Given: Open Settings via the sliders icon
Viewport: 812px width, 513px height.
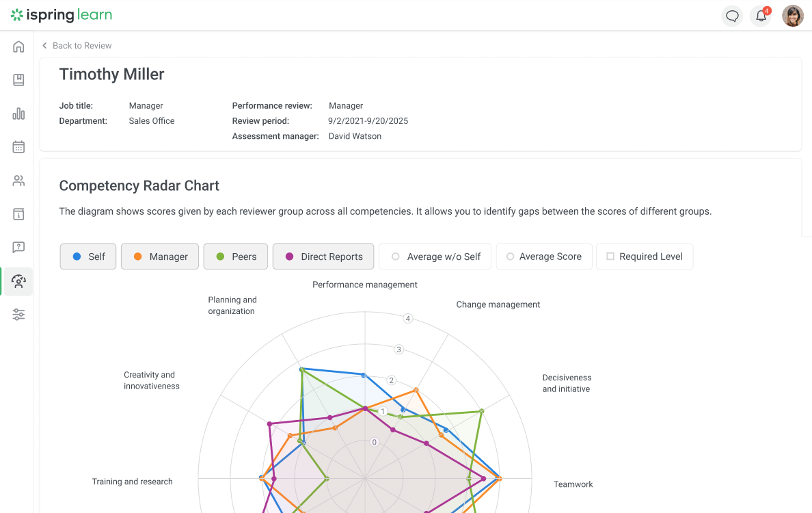Looking at the screenshot, I should [x=18, y=314].
